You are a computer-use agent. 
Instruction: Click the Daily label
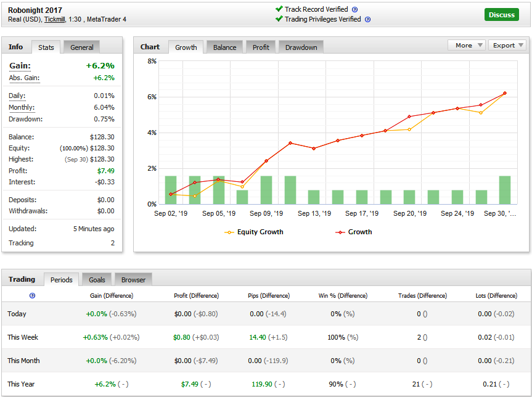coord(17,96)
